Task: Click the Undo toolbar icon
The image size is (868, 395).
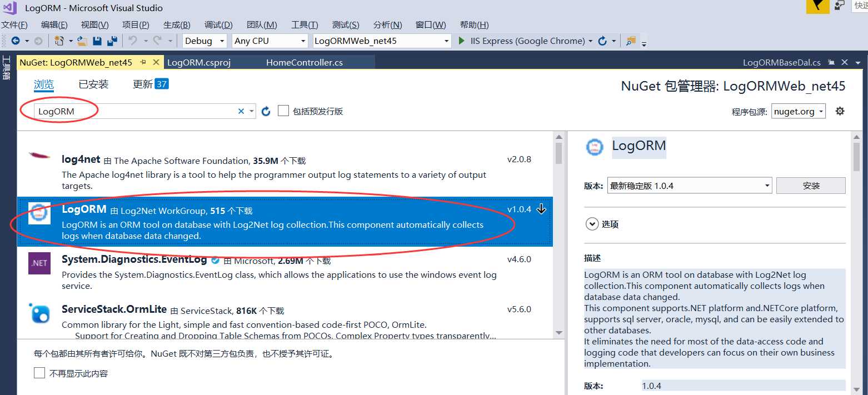Action: click(132, 41)
